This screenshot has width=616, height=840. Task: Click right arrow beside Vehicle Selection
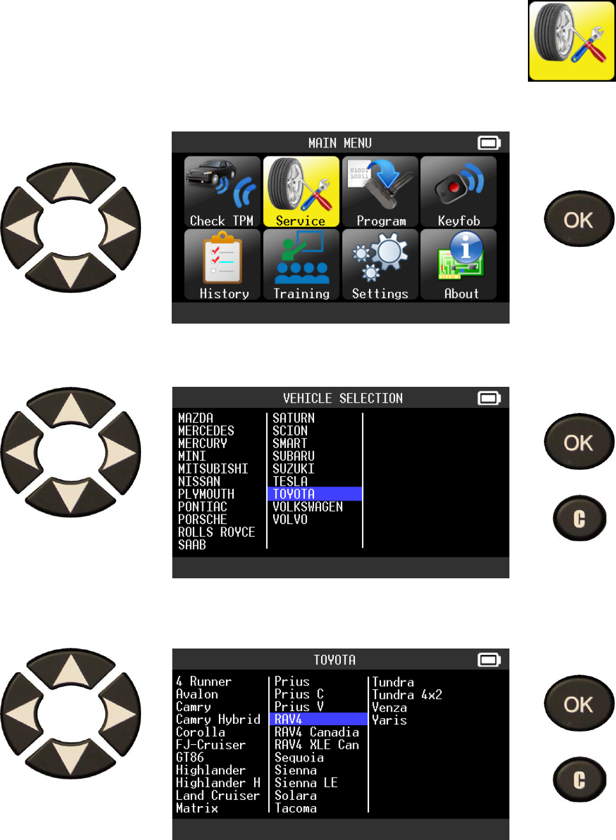coord(119,451)
